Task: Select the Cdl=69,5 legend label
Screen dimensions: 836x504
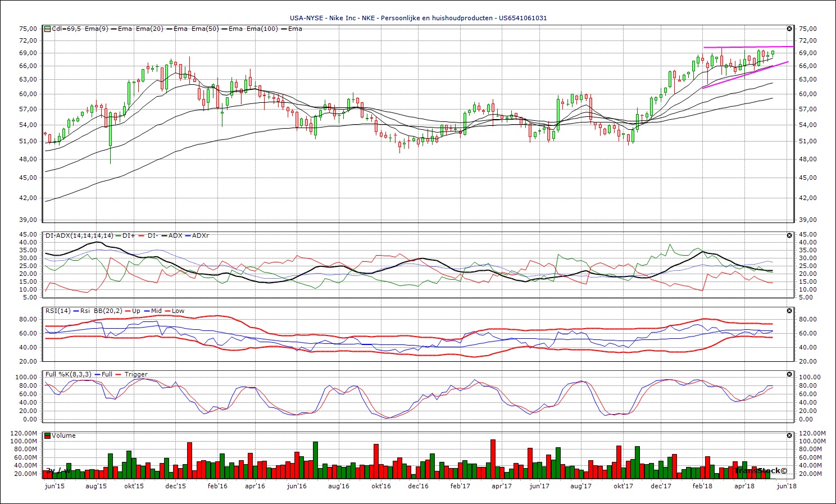Action: [66, 29]
